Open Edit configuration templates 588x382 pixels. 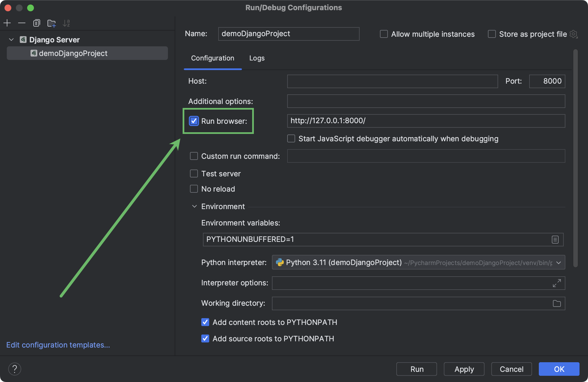58,345
